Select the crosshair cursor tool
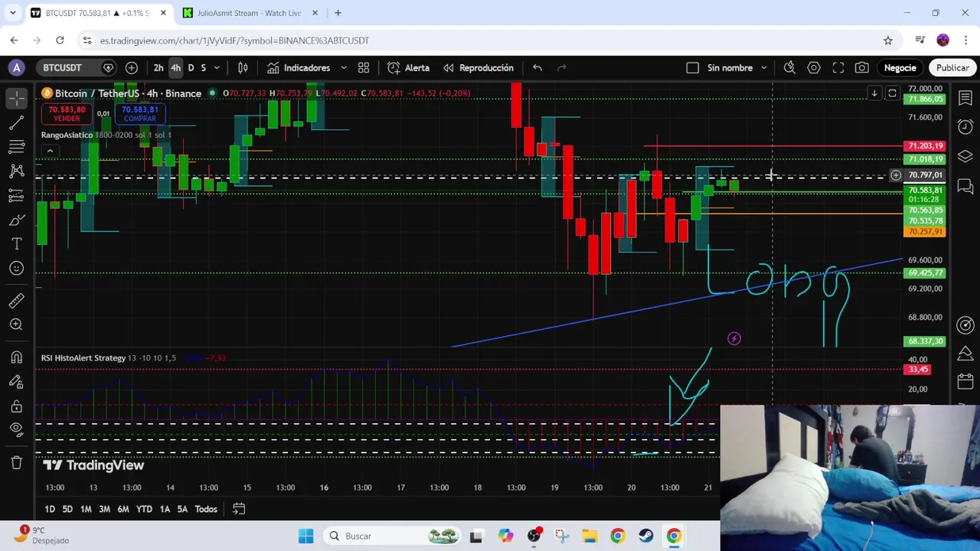Image resolution: width=980 pixels, height=551 pixels. coord(16,98)
